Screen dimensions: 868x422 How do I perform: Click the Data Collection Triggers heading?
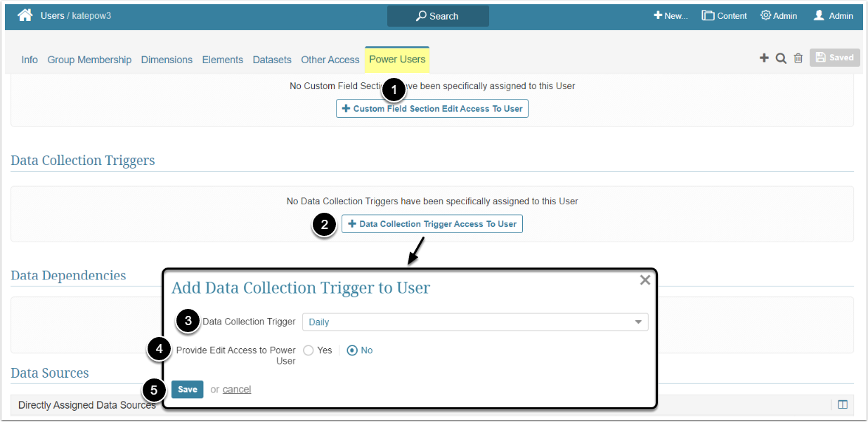pos(83,160)
